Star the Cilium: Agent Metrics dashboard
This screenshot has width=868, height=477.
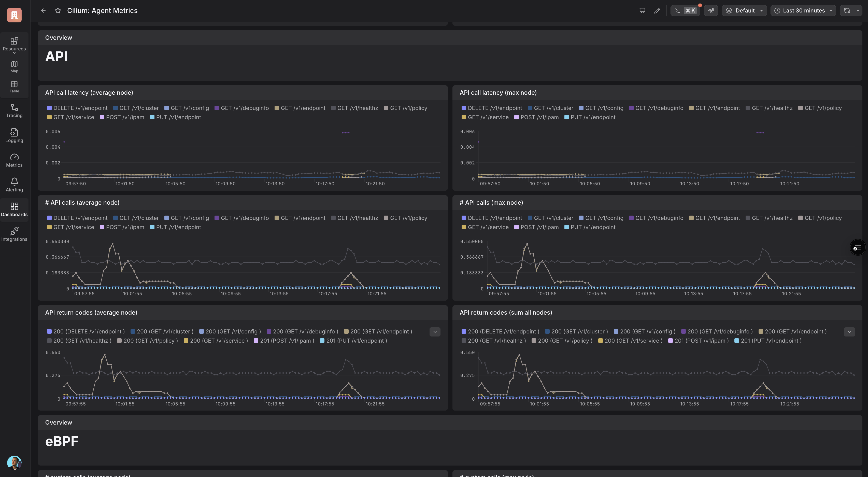[x=58, y=10]
